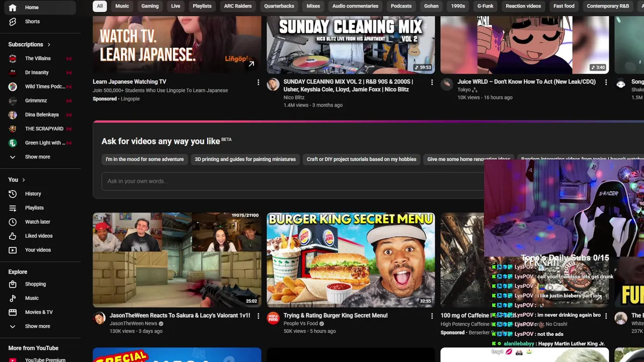Click the 'Ask in your own words' field

[293, 181]
